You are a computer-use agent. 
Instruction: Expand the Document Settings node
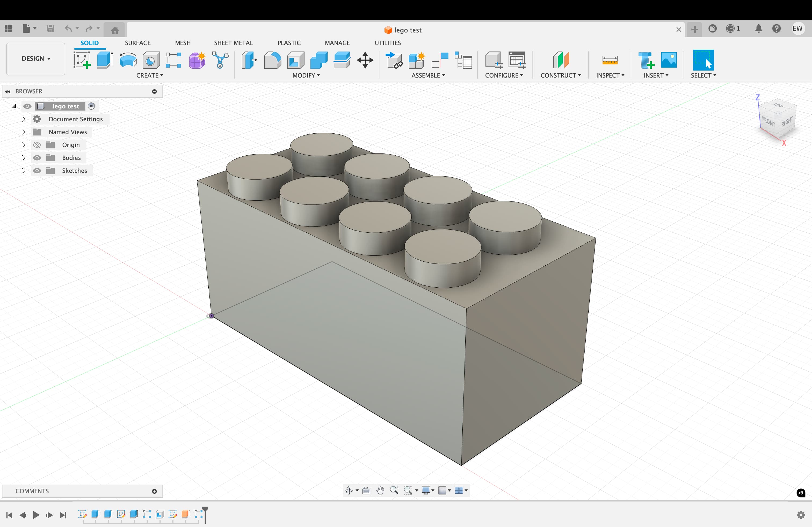tap(23, 119)
